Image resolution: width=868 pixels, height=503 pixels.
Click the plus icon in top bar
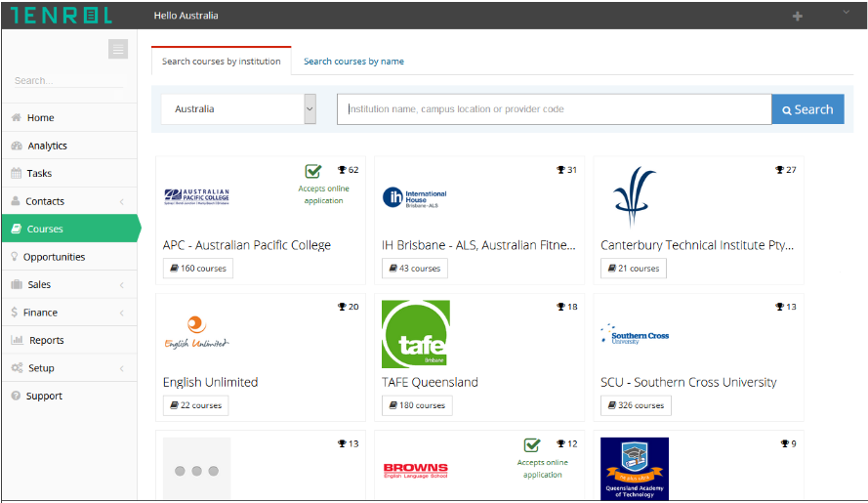(797, 16)
